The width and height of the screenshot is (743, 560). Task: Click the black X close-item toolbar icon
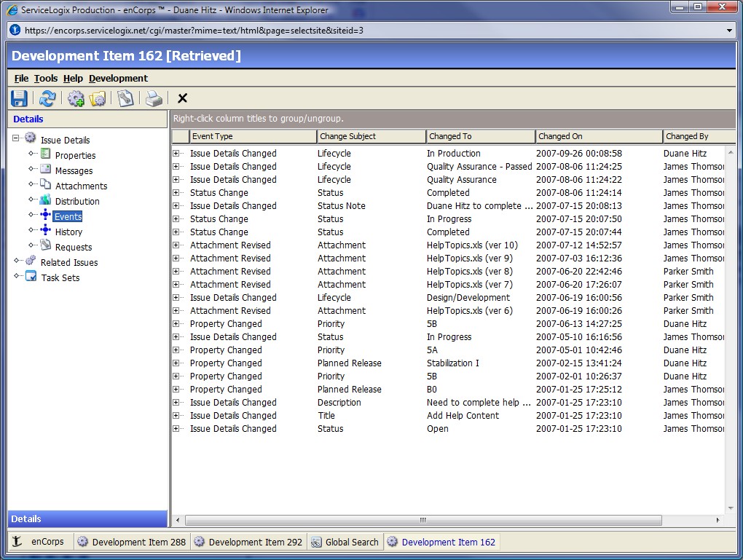(x=182, y=98)
